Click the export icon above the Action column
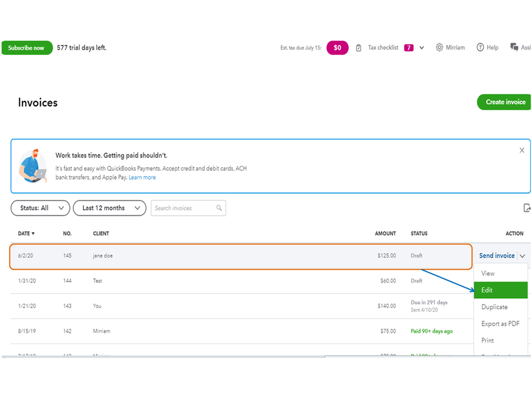532x399 pixels. [x=527, y=208]
